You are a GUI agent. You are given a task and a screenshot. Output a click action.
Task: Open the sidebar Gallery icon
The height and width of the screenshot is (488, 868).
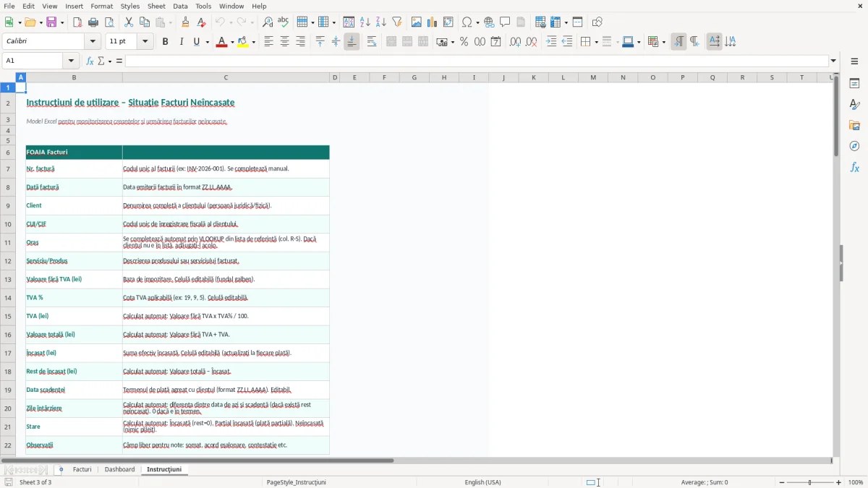854,126
